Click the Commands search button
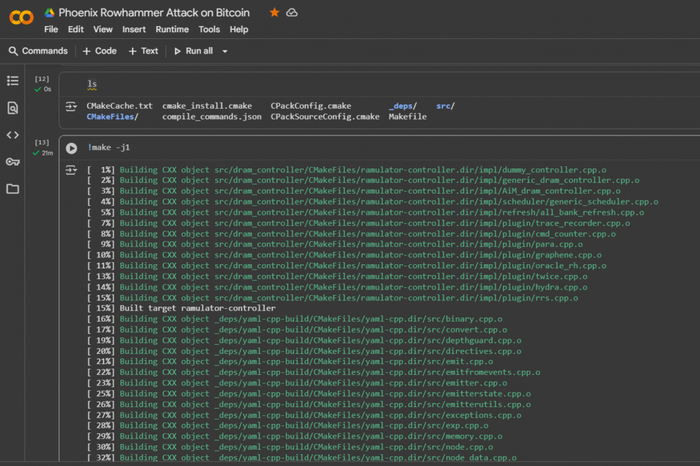 point(38,51)
